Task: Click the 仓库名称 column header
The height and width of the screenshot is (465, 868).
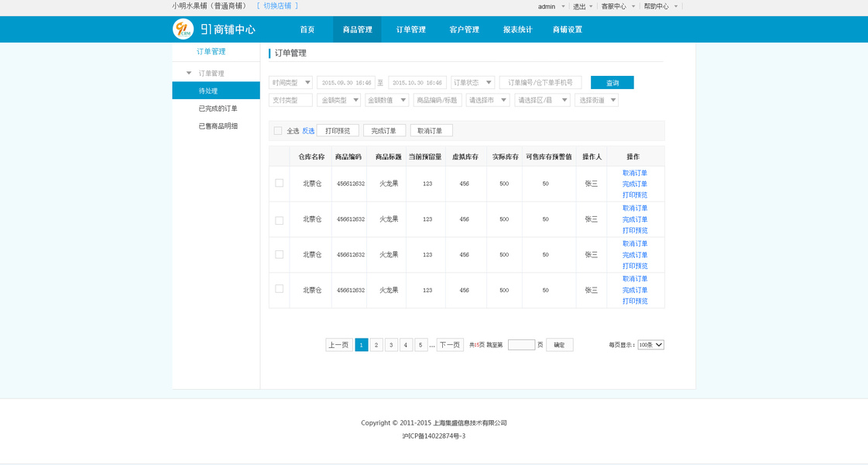Action: click(311, 157)
